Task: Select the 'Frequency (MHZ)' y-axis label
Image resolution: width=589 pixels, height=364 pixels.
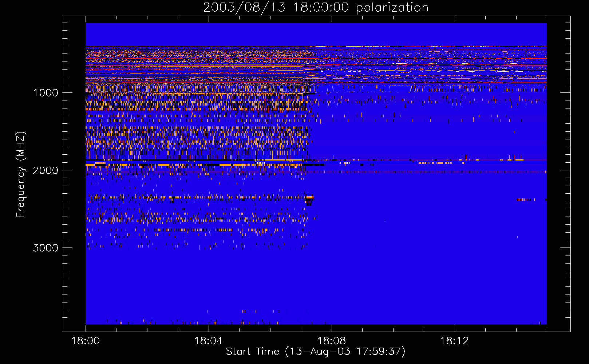Action: (x=21, y=175)
